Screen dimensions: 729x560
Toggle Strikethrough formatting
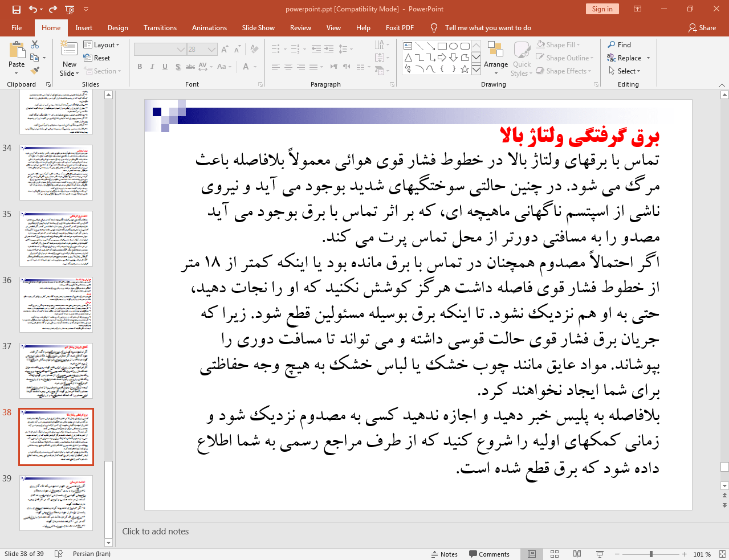click(x=190, y=67)
